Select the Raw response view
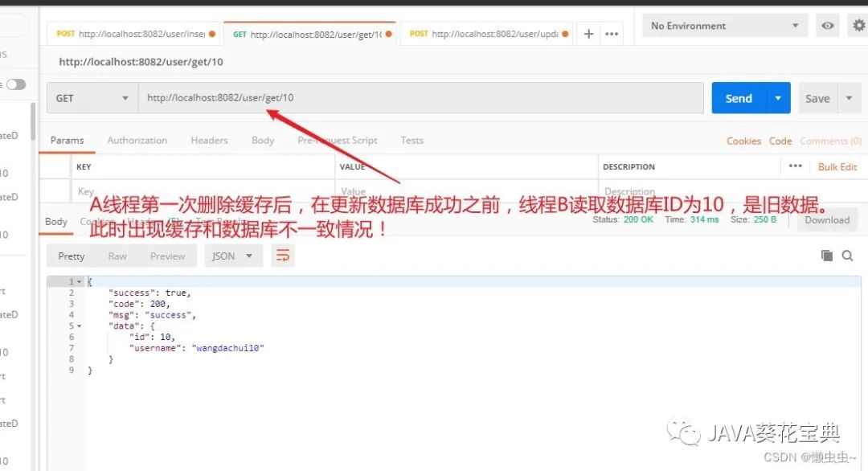 [117, 256]
